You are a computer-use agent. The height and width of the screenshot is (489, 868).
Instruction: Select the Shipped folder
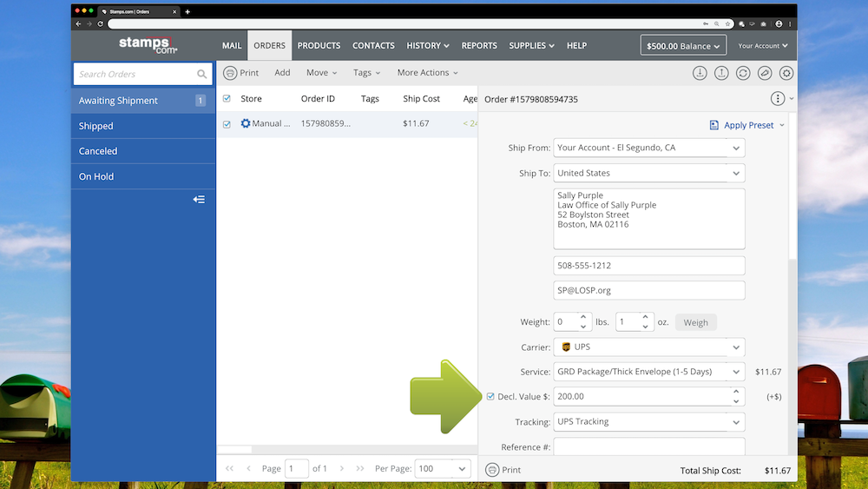[143, 126]
